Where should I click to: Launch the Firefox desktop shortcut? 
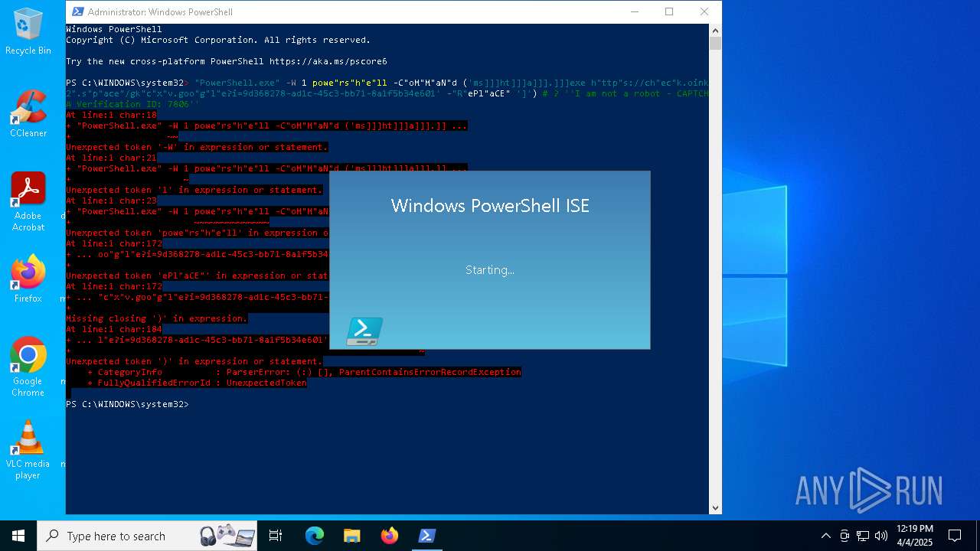click(28, 279)
